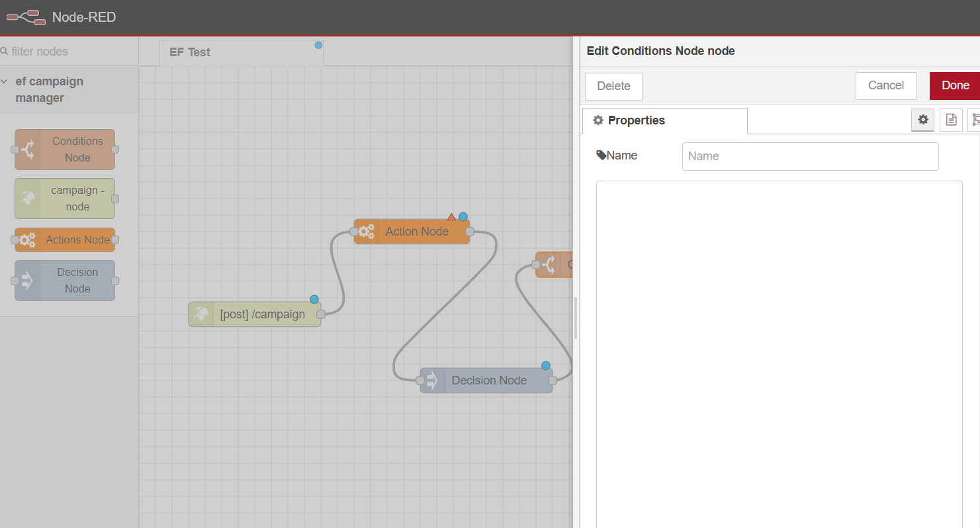Click Cancel in the edit panel
Image resolution: width=980 pixels, height=528 pixels.
coord(885,85)
